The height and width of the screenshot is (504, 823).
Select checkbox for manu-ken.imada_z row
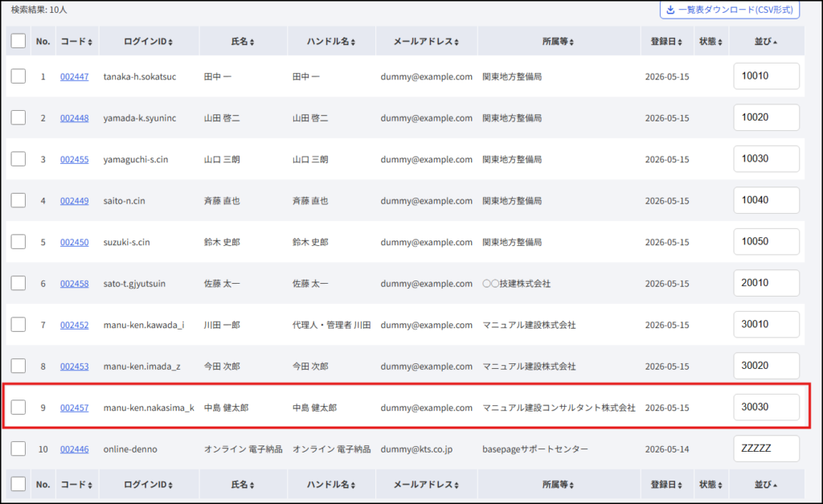[18, 366]
